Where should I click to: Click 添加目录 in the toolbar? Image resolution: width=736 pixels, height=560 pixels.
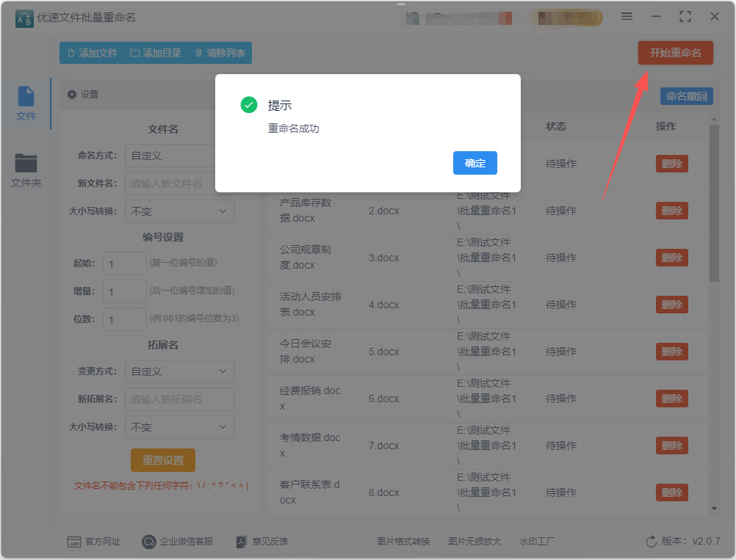click(156, 53)
